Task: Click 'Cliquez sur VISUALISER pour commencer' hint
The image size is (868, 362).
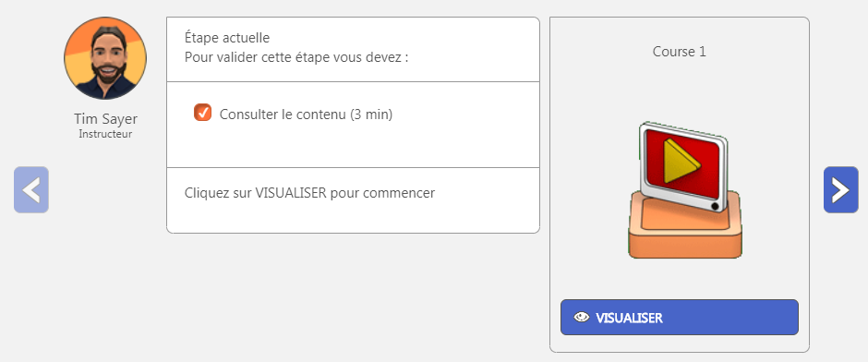Action: [x=309, y=193]
